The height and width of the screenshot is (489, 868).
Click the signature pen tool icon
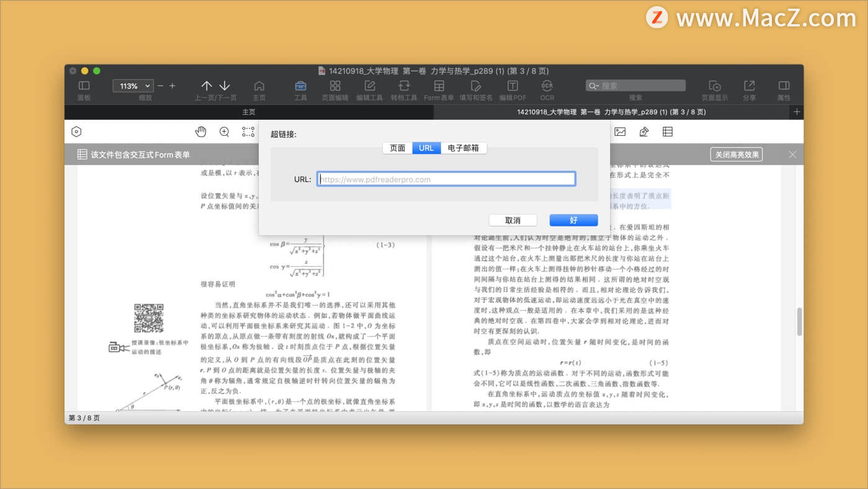click(x=644, y=132)
